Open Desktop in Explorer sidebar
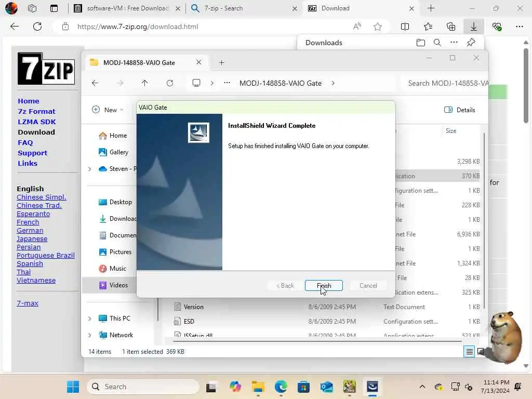Image resolution: width=532 pixels, height=399 pixels. pyautogui.click(x=115, y=202)
